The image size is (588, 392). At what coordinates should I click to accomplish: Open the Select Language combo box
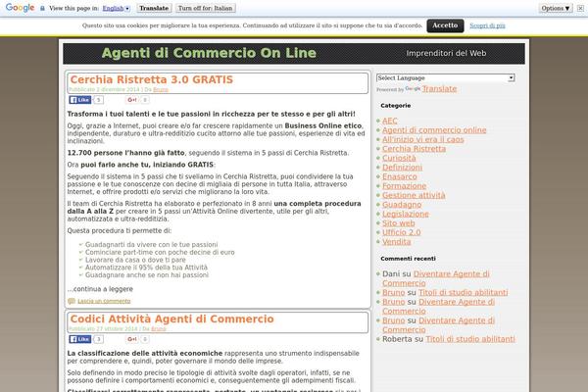(446, 78)
